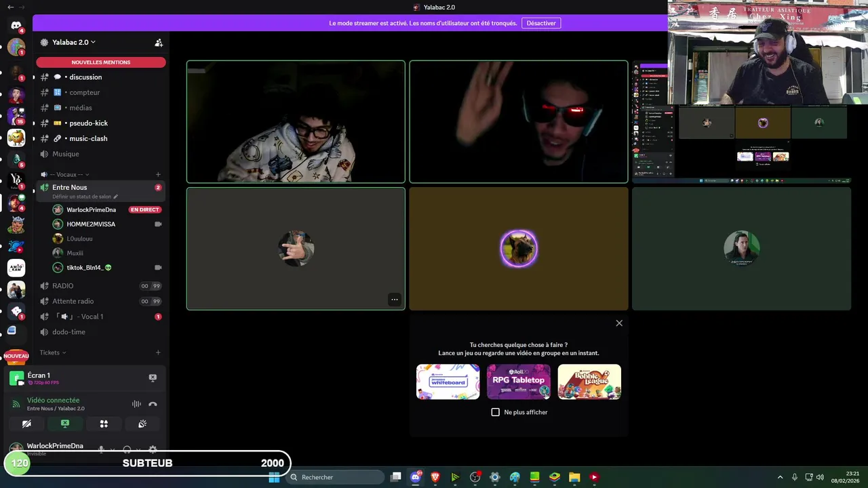Focus the top-left webcam video tile
This screenshot has height=488, width=868.
click(296, 122)
